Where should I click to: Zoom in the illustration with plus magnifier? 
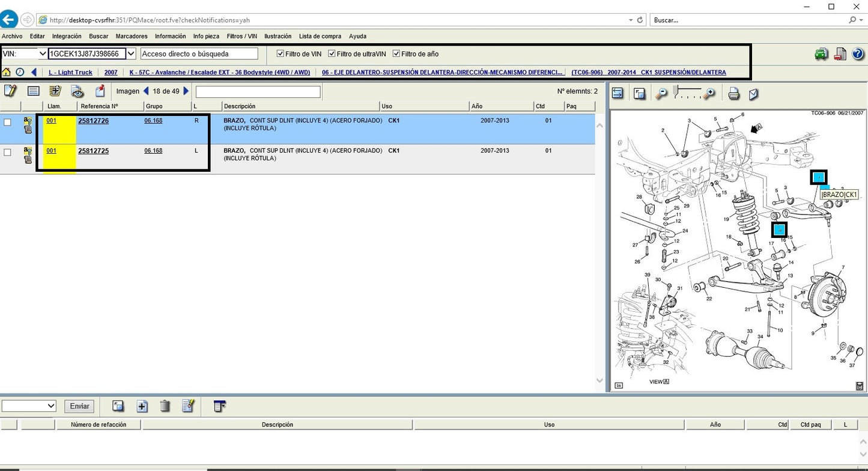709,93
